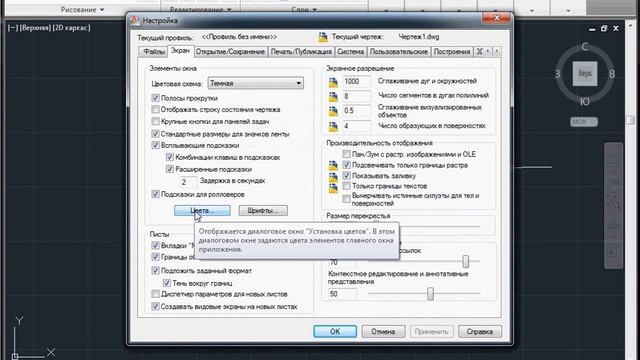Click the Отмена button
The width and height of the screenshot is (640, 360).
(383, 331)
